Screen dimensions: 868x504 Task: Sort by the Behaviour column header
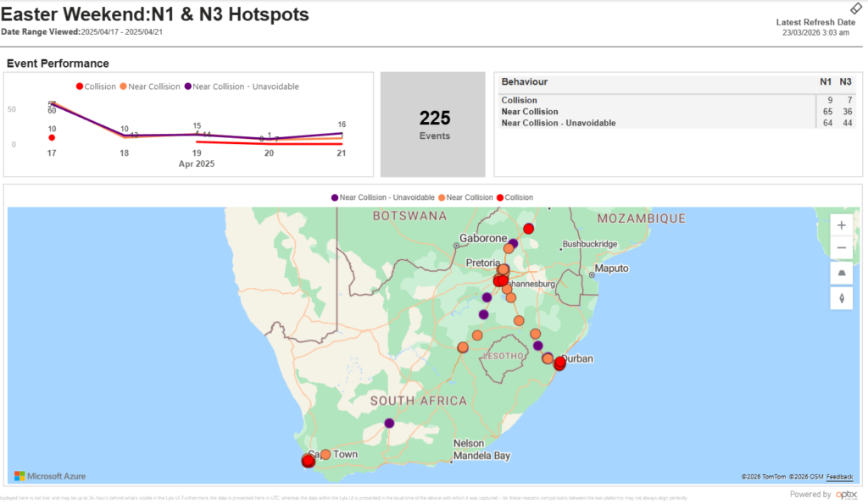tap(525, 82)
